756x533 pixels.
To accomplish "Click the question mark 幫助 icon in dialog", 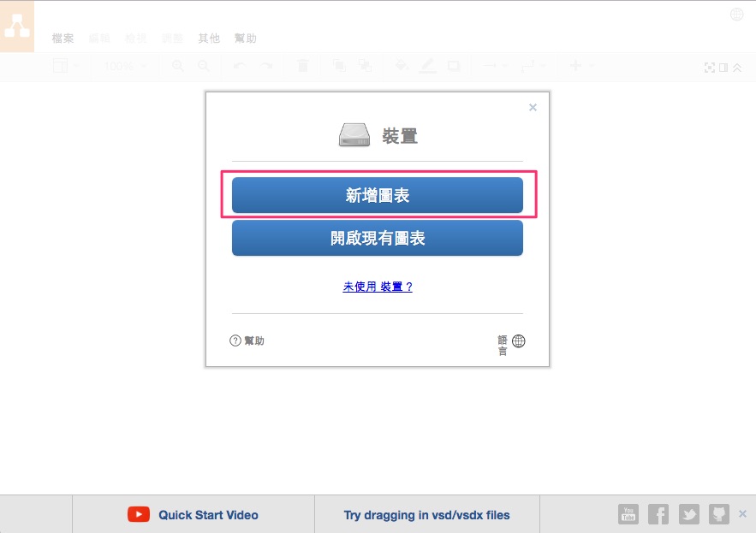I will coord(235,341).
